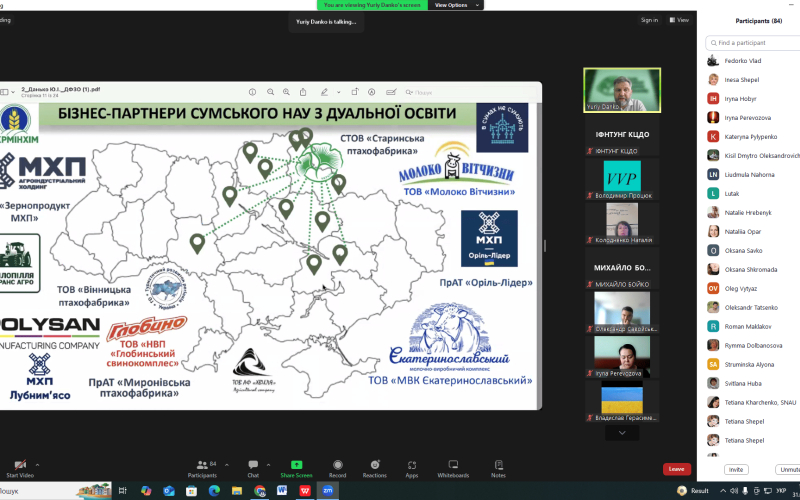Expand the arrow next to Chat
800x500 pixels.
pyautogui.click(x=268, y=465)
